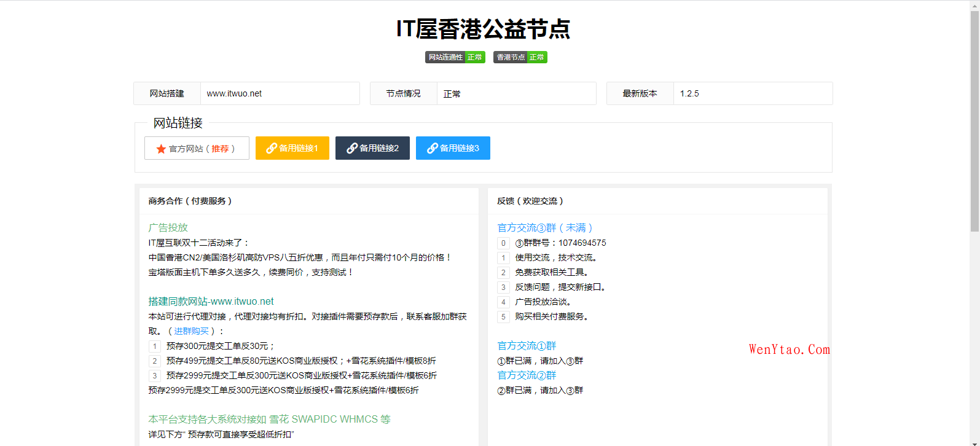Open the 搭建同款网站-www.itwuo.net link
Screen dimensions: 980x446
211,301
